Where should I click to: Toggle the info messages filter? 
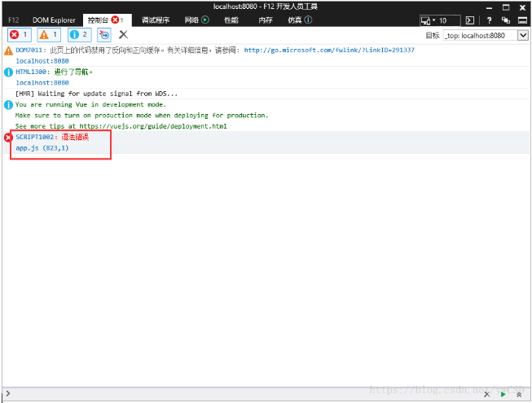(79, 34)
